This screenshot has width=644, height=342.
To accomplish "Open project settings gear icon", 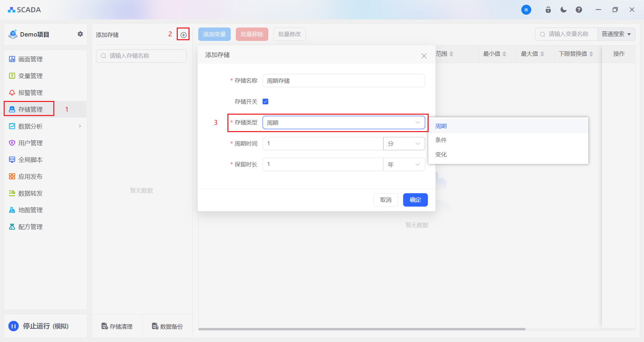I will (x=80, y=34).
